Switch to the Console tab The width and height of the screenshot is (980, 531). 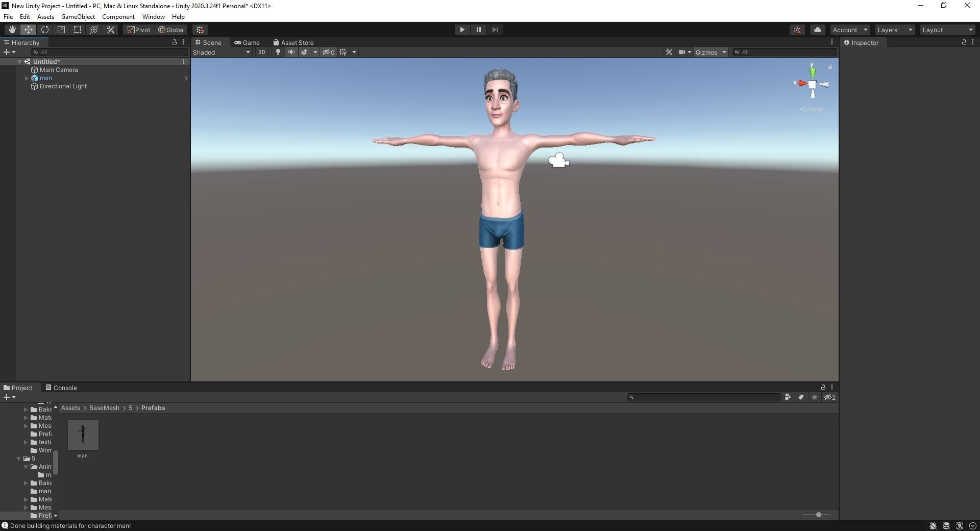[x=61, y=388]
